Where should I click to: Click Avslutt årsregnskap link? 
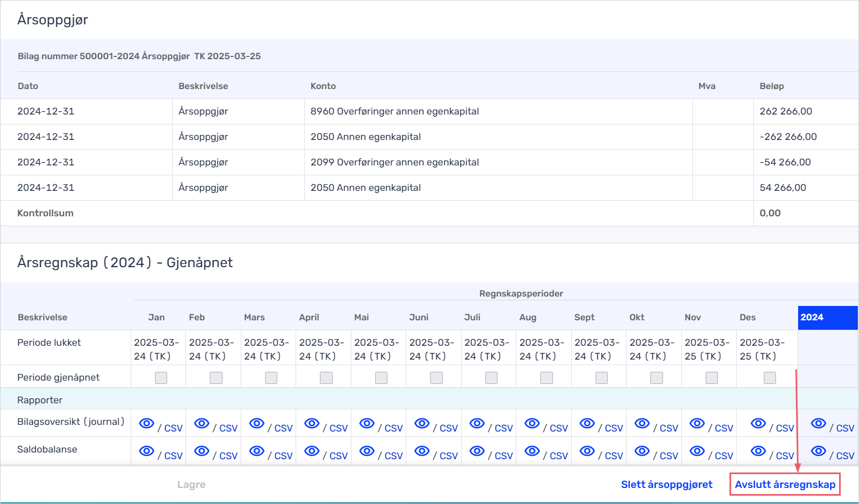[x=785, y=485]
